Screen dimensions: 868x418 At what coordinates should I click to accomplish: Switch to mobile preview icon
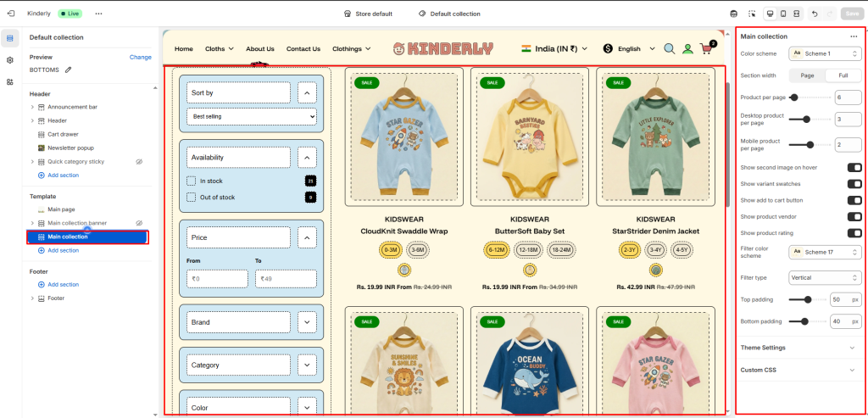[x=783, y=14]
